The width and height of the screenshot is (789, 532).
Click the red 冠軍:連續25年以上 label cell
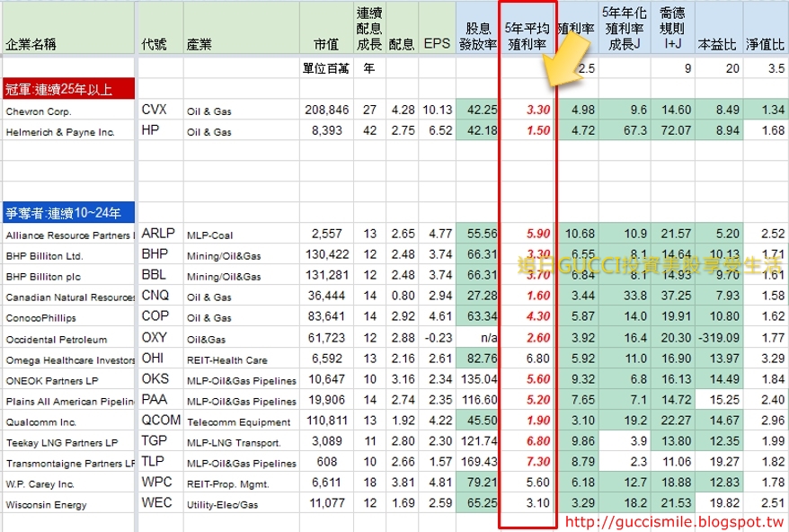tap(68, 89)
